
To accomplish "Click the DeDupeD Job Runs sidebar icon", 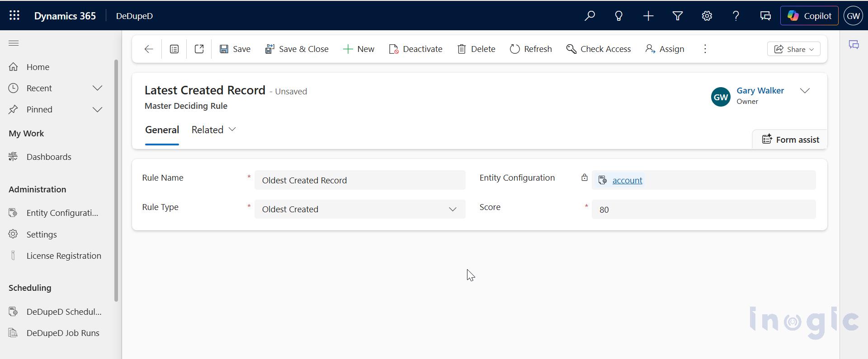I will click(13, 333).
